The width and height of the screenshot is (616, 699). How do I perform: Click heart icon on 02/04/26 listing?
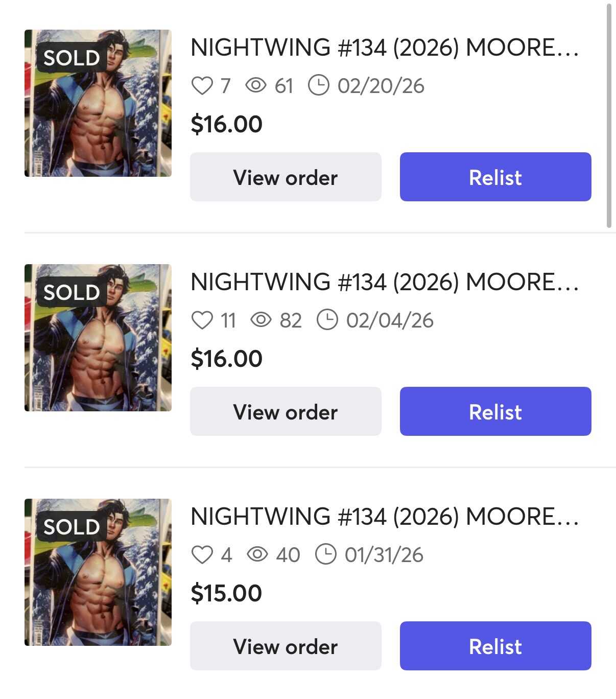coord(202,320)
